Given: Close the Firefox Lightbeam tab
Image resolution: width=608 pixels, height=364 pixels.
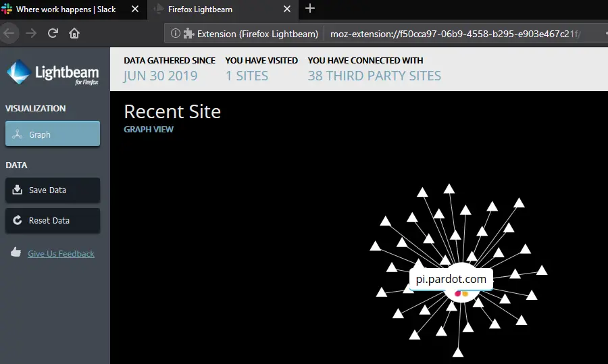Looking at the screenshot, I should pyautogui.click(x=287, y=9).
